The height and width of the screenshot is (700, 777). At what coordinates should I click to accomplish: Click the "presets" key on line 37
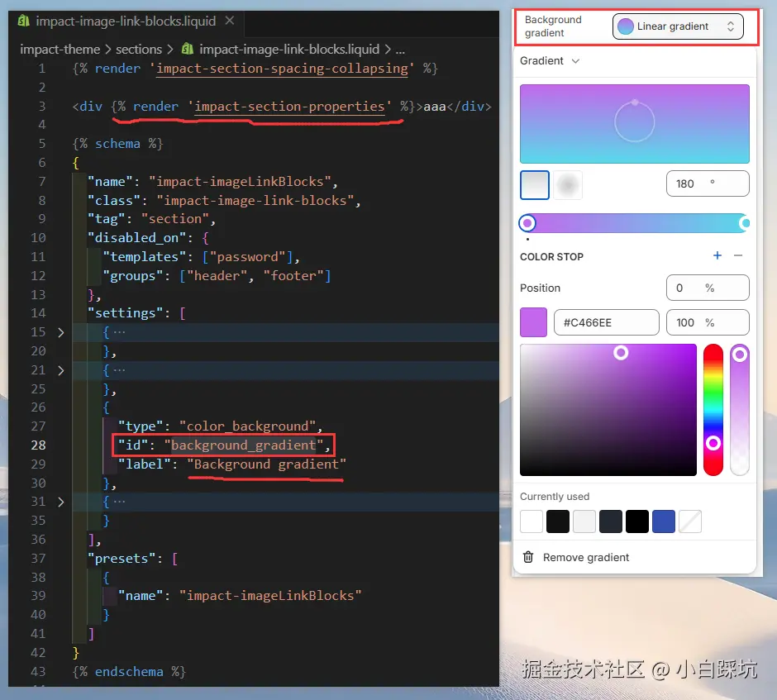[122, 559]
